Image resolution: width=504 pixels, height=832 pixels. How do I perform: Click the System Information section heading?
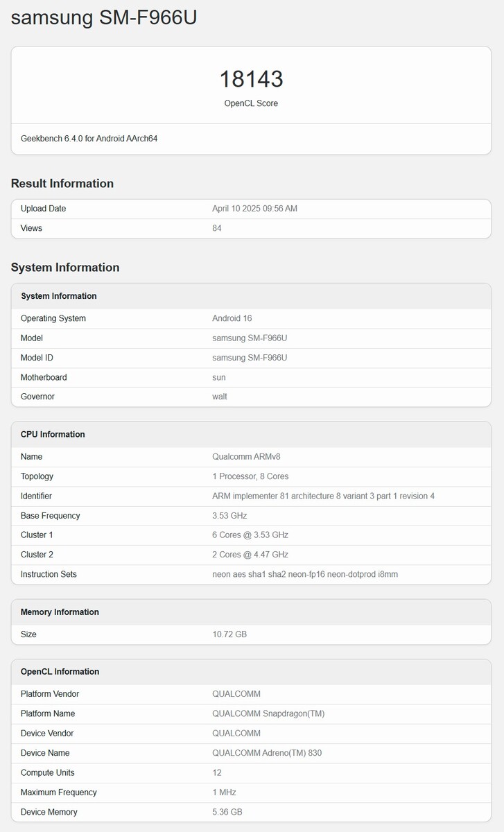coord(65,268)
